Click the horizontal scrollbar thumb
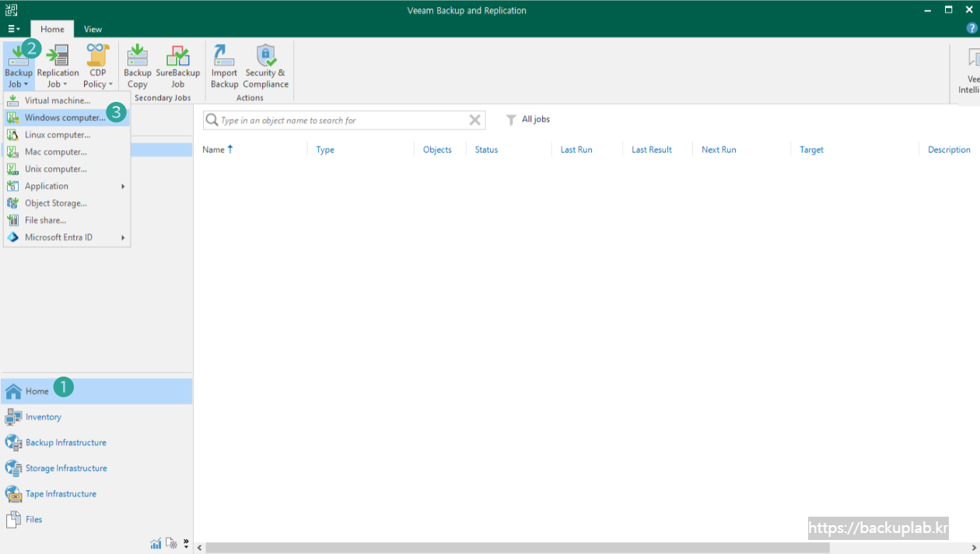Image resolution: width=980 pixels, height=554 pixels. point(517,548)
